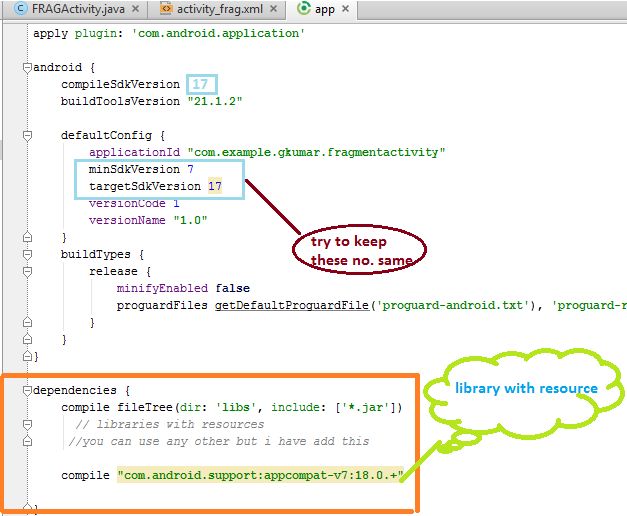Click the versionName value "1.0"
This screenshot has height=516, width=627.
pos(190,220)
